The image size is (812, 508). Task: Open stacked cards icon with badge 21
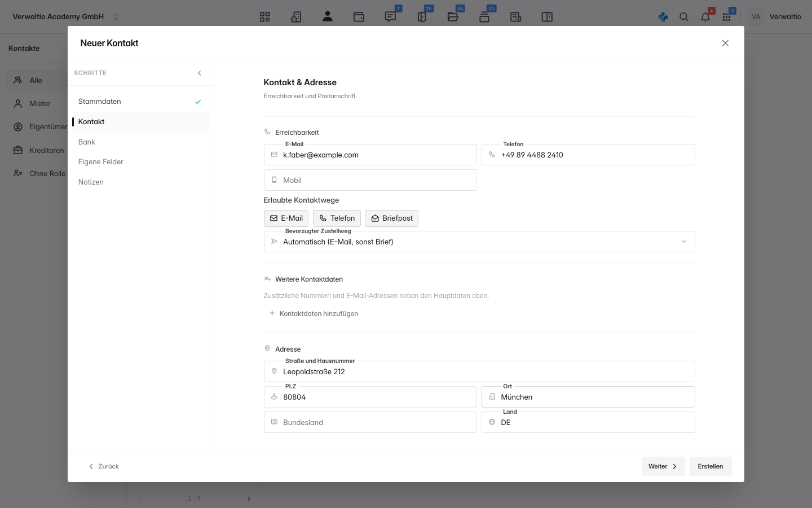pyautogui.click(x=484, y=17)
